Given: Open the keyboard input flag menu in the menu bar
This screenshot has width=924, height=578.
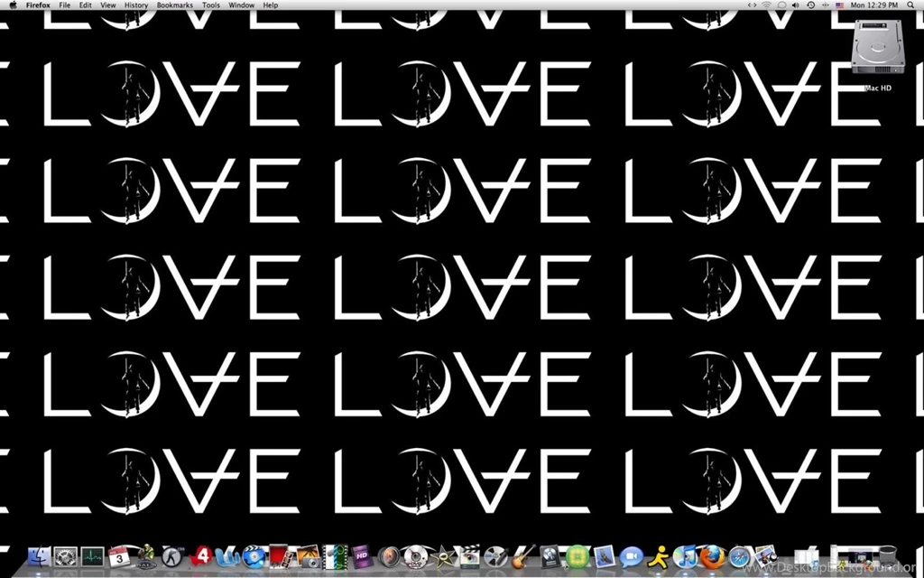Looking at the screenshot, I should (839, 5).
